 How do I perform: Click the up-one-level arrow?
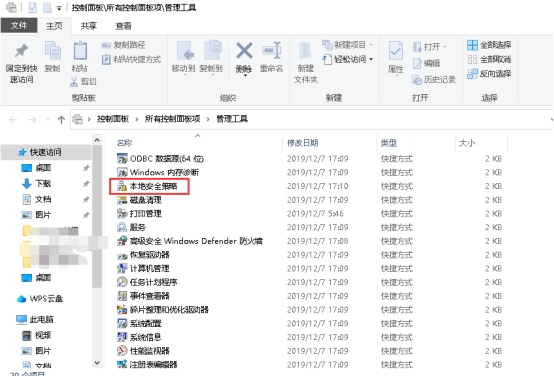click(x=61, y=119)
